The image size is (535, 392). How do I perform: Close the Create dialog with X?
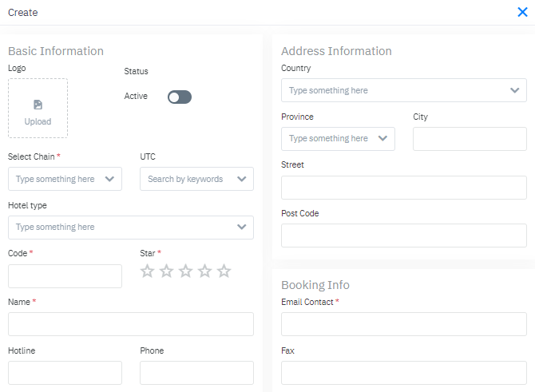[522, 12]
